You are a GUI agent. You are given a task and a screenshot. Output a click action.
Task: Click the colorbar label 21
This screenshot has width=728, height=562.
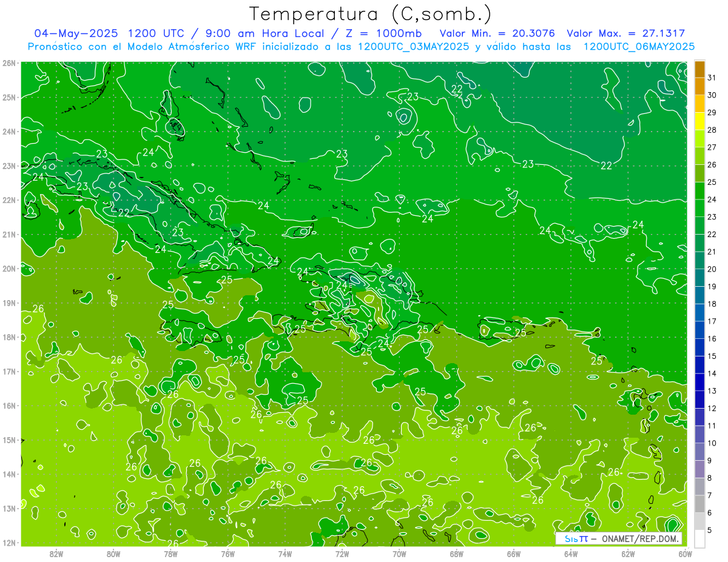[x=712, y=252]
